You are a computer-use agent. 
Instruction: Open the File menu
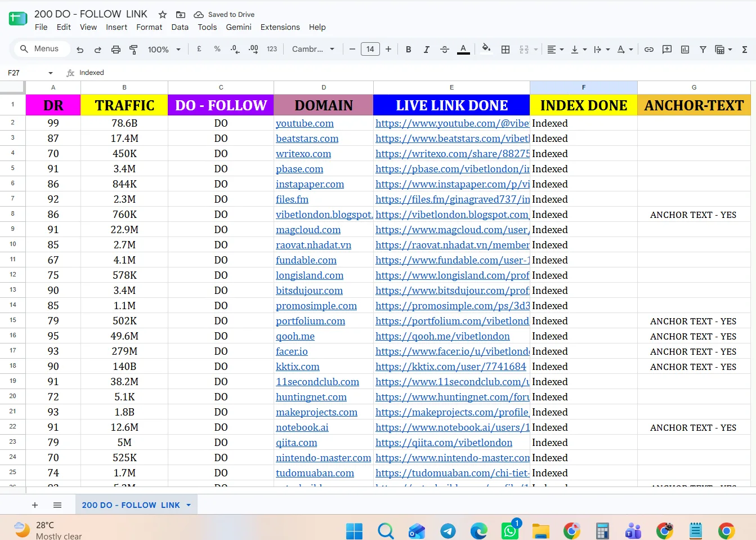pos(41,27)
